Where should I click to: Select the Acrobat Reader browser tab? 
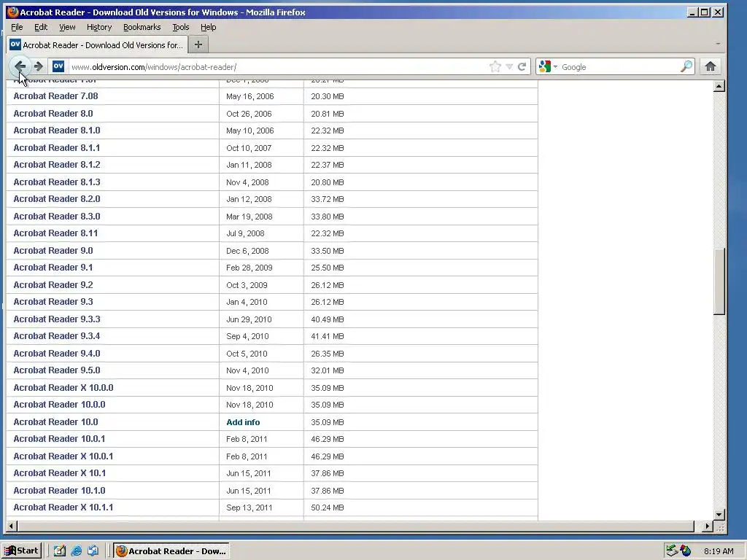[97, 44]
